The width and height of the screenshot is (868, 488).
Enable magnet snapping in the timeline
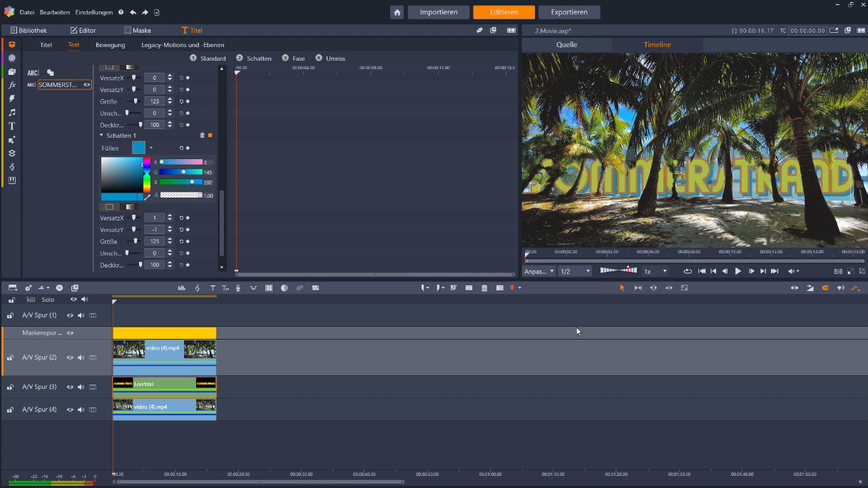(x=825, y=288)
